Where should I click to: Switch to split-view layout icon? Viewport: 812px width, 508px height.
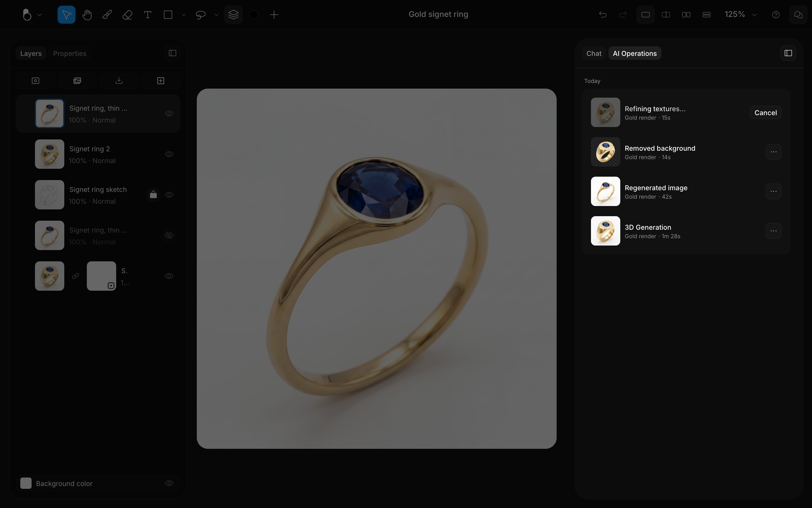pos(666,14)
